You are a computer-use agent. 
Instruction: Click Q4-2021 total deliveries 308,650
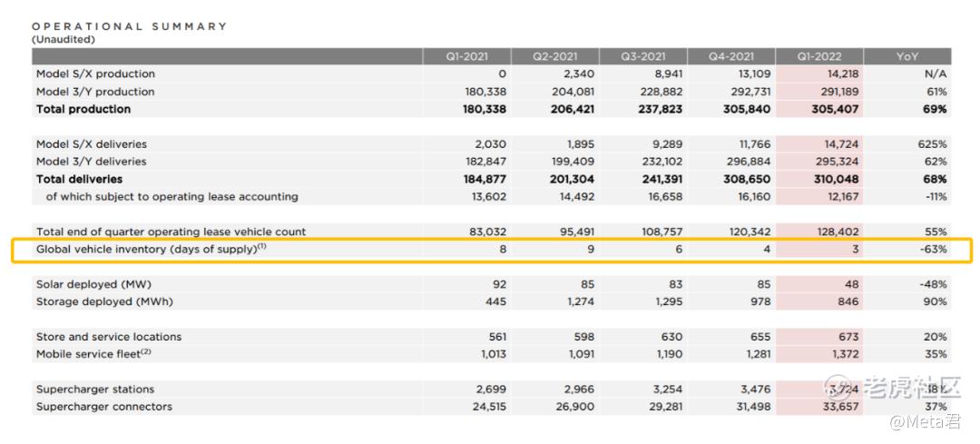coord(748,179)
